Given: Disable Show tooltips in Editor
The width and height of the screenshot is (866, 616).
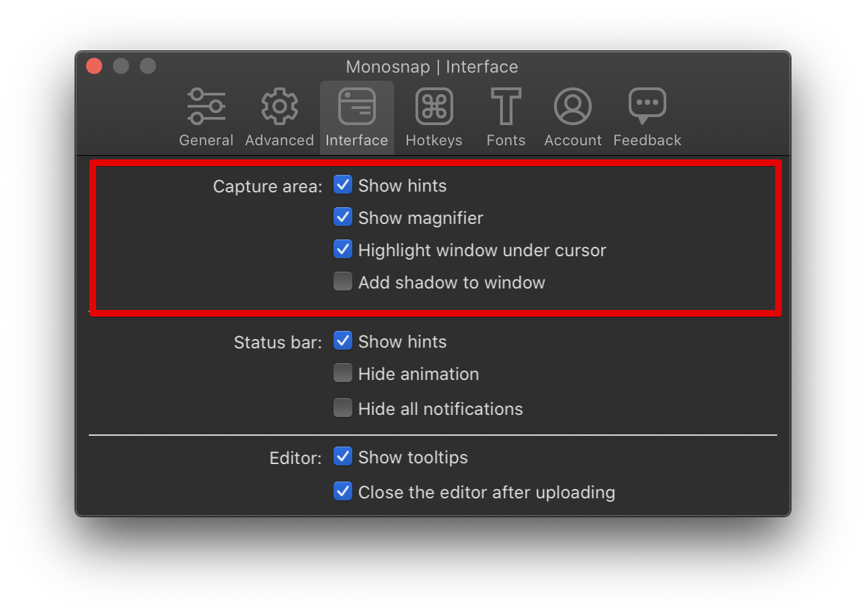Looking at the screenshot, I should pyautogui.click(x=343, y=457).
